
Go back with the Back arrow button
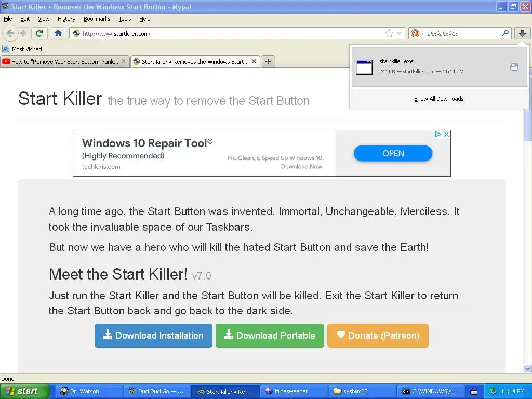point(10,33)
